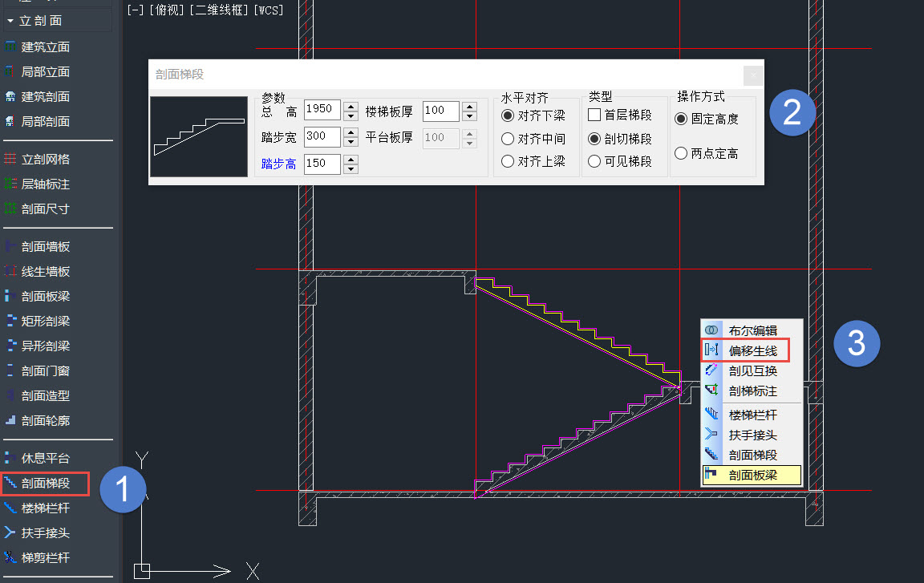Collapse the 立剖面 panel section
The height and width of the screenshot is (583, 924).
(10, 20)
